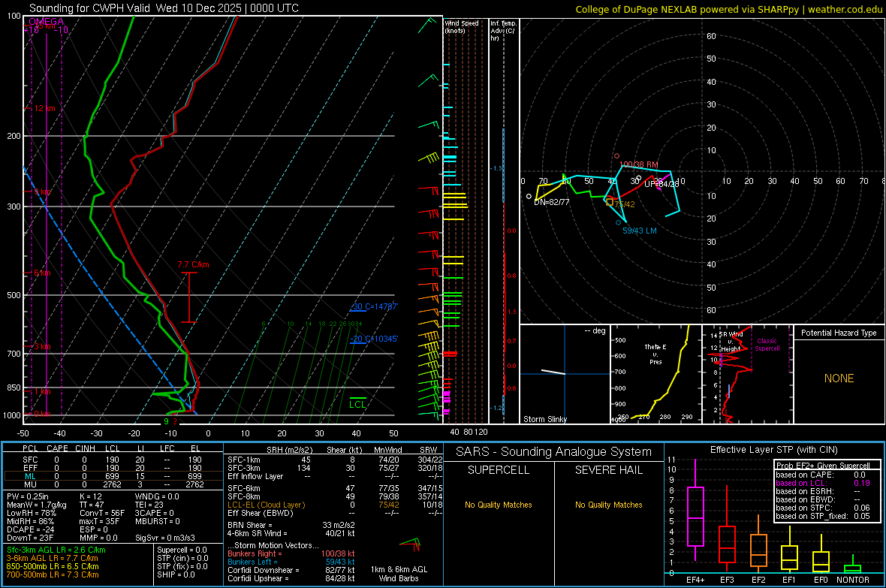The height and width of the screenshot is (588, 886).
Task: Click the '-30 C=14787' level label
Action: [x=374, y=306]
